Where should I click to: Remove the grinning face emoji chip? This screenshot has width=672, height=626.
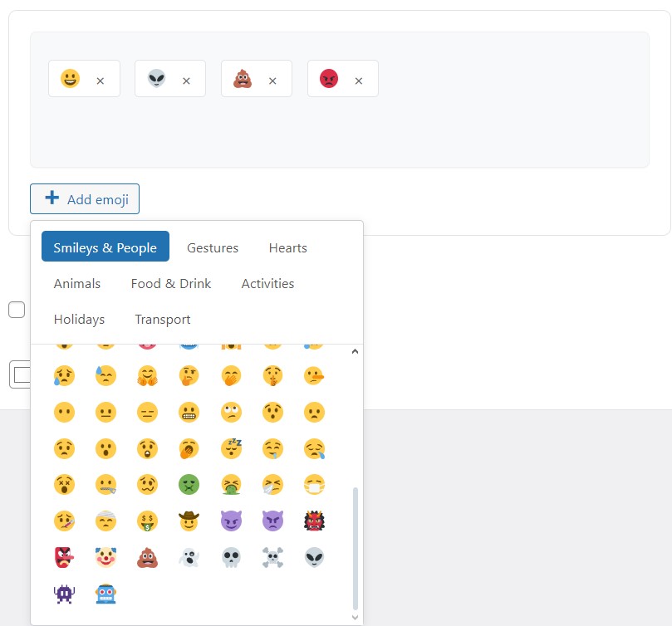[101, 81]
